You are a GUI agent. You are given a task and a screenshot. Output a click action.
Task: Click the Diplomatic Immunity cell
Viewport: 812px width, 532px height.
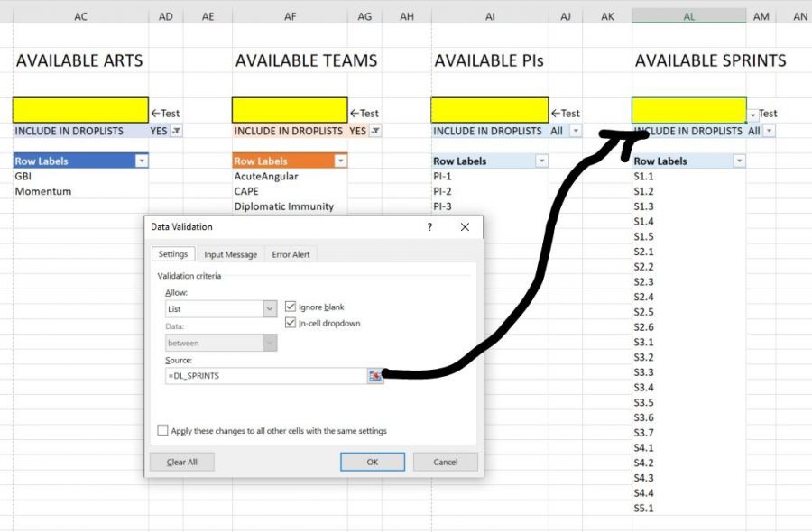[290, 206]
